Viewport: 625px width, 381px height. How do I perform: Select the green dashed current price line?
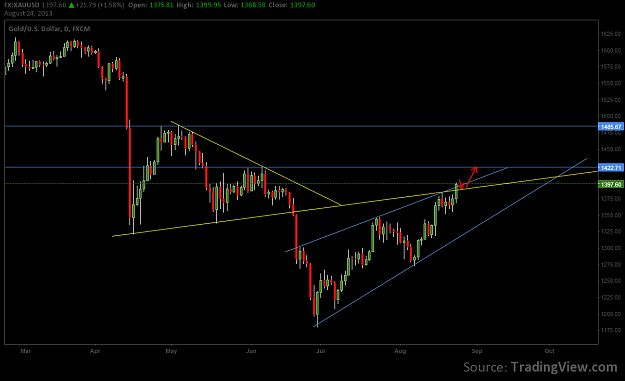pos(301,184)
